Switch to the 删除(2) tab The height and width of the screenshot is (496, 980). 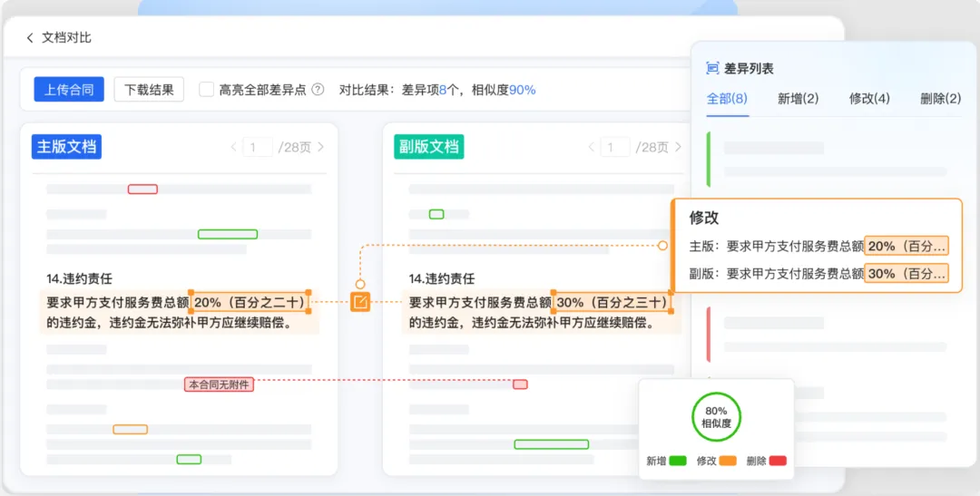coord(941,99)
